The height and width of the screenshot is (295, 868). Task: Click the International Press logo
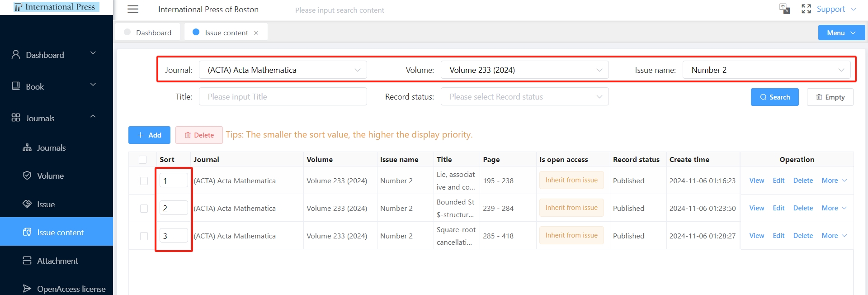56,7
